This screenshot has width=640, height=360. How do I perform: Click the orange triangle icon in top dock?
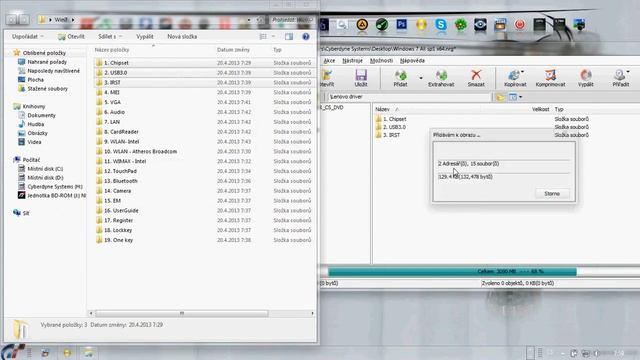[362, 25]
